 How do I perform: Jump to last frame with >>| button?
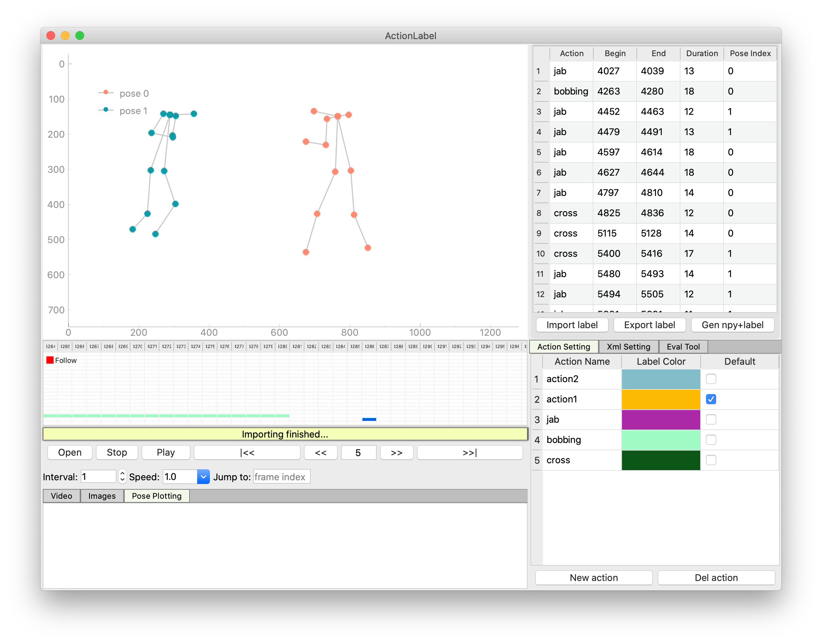click(470, 452)
